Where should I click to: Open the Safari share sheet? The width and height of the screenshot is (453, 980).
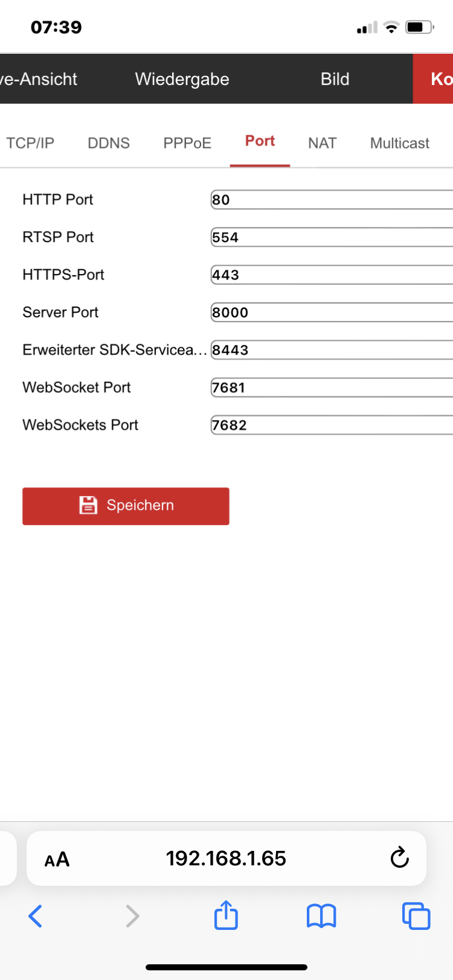tap(226, 915)
